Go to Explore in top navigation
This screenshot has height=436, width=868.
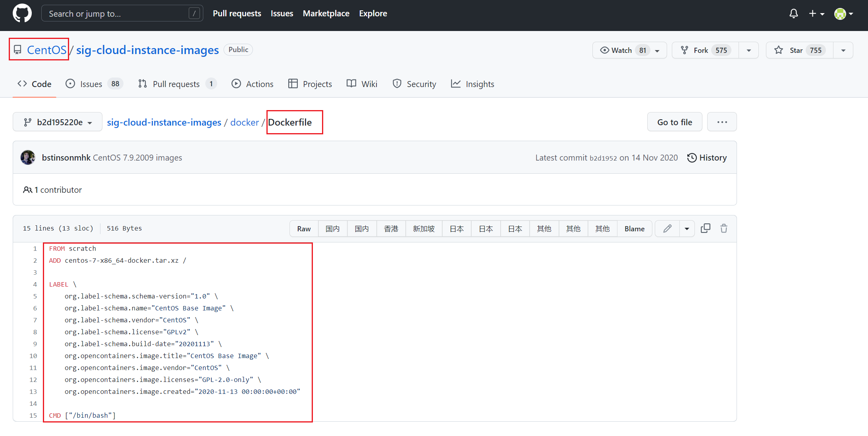coord(373,14)
